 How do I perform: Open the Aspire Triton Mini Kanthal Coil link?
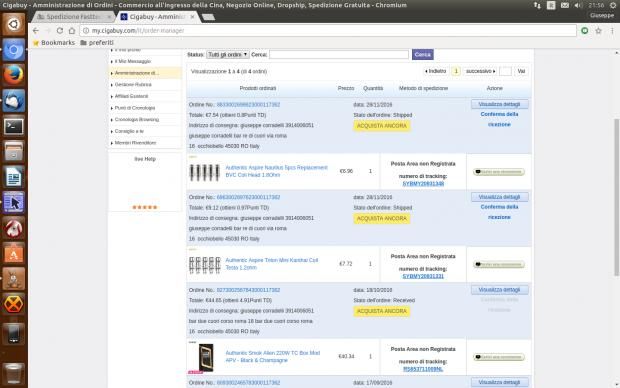[272, 264]
